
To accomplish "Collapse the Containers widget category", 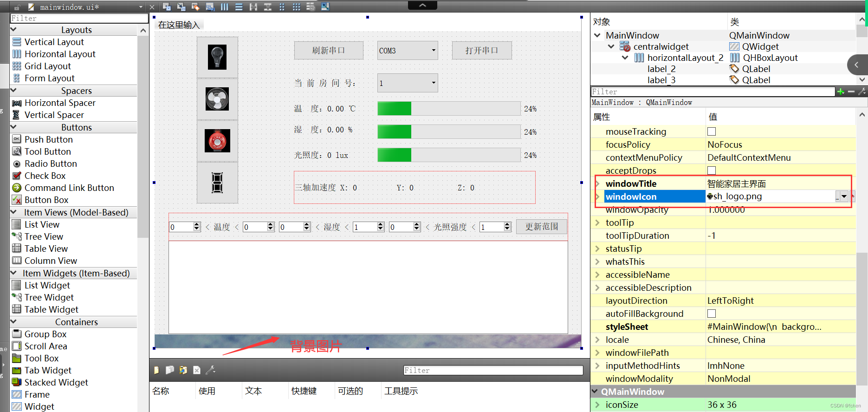I will (x=13, y=321).
